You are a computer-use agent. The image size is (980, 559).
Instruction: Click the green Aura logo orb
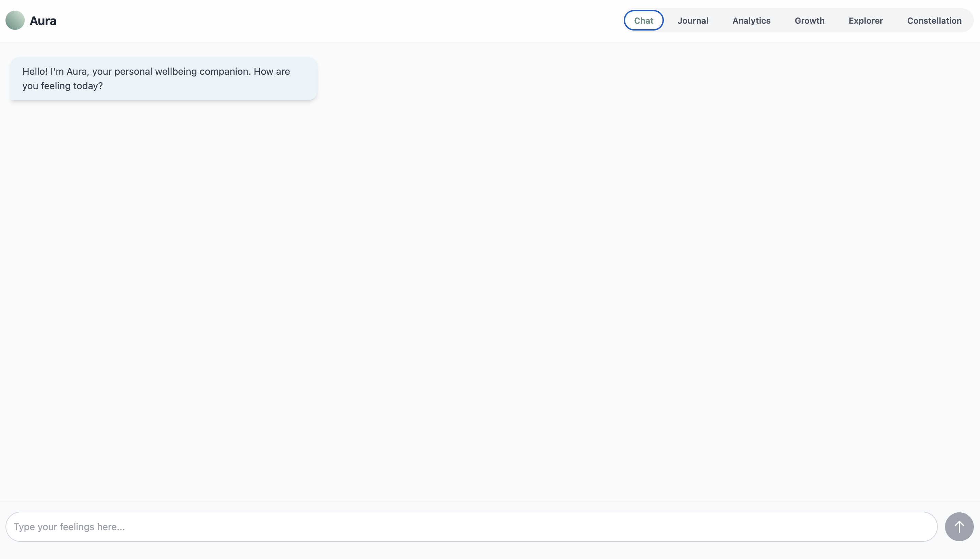(x=15, y=20)
